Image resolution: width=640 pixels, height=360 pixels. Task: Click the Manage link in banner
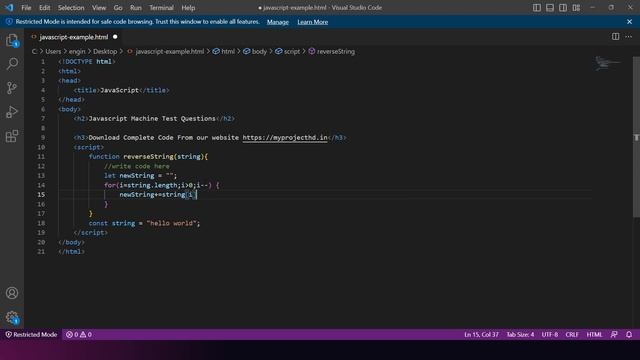pyautogui.click(x=278, y=22)
